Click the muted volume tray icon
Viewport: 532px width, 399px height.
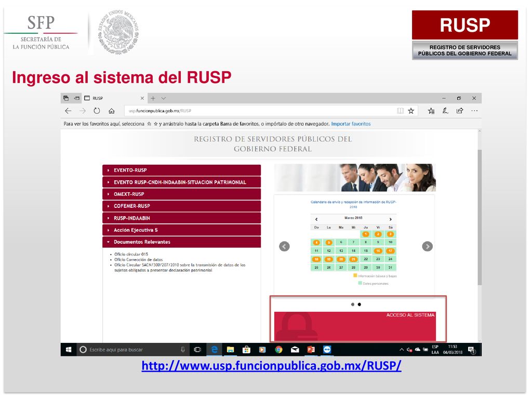pos(409,350)
